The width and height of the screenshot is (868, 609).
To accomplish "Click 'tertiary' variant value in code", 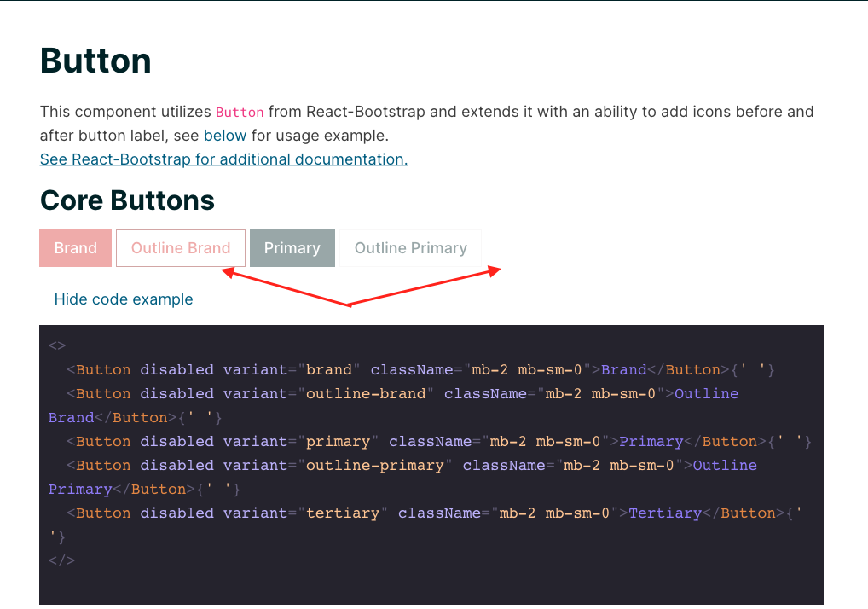I will [x=343, y=513].
